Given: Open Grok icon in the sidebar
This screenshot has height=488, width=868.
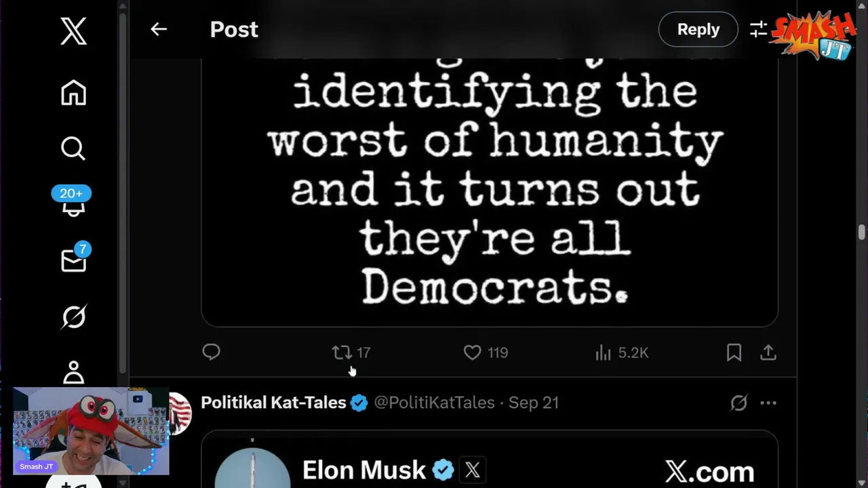Looking at the screenshot, I should click(x=73, y=317).
